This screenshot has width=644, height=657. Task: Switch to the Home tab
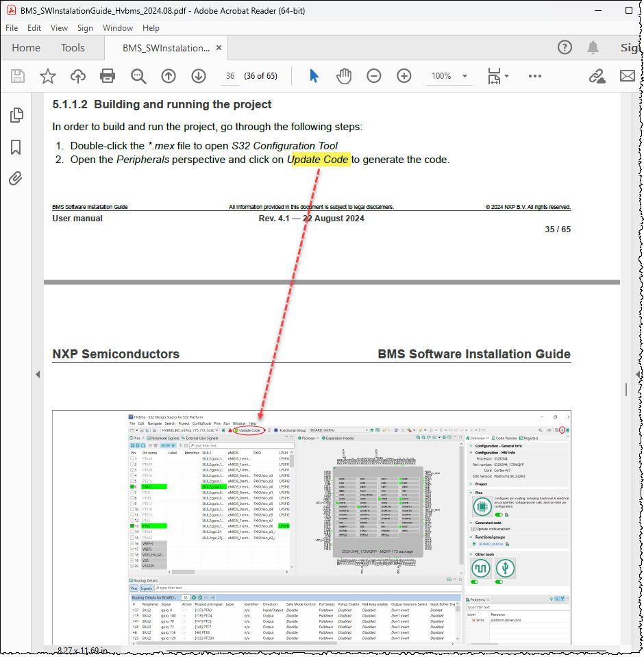[26, 48]
